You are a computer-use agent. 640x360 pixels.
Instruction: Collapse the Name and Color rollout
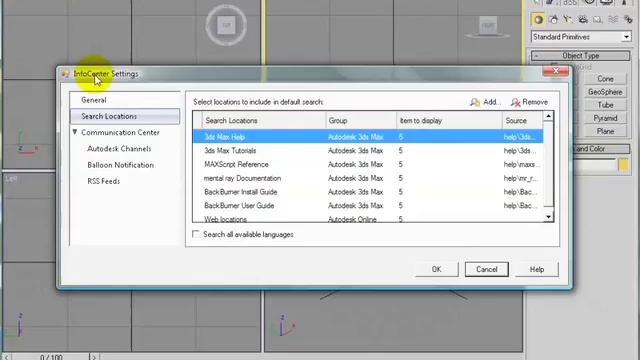[602, 149]
